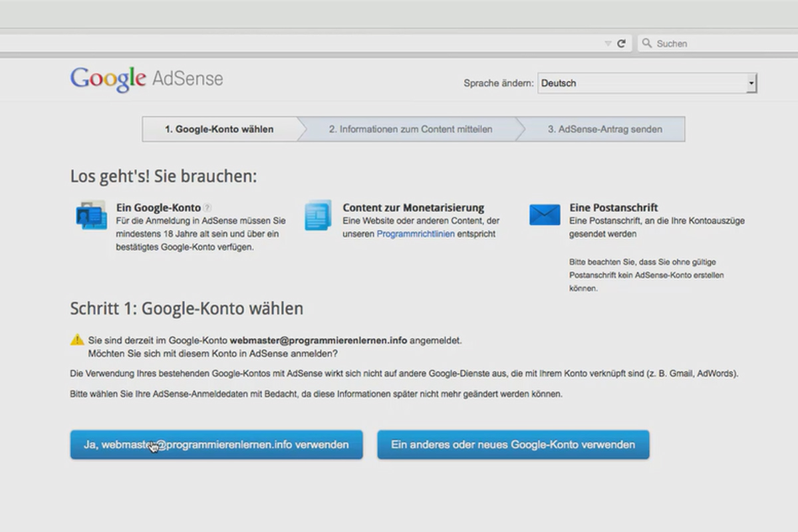Click the Eine Postanschrift heading
The height and width of the screenshot is (532, 798).
click(x=614, y=207)
